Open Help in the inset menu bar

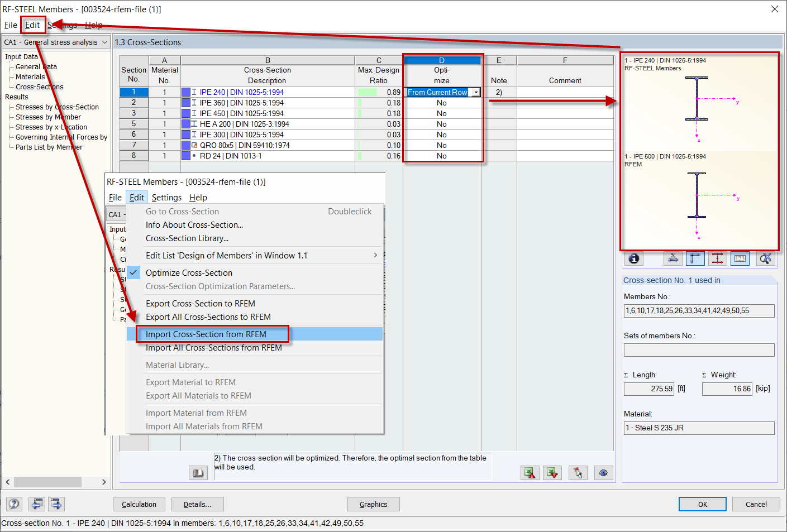pyautogui.click(x=198, y=198)
